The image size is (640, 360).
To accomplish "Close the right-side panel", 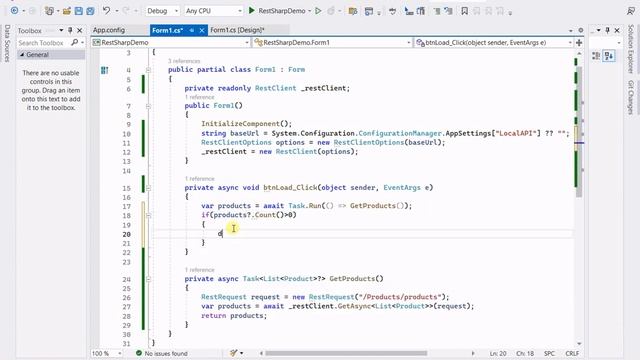I will pos(617,30).
